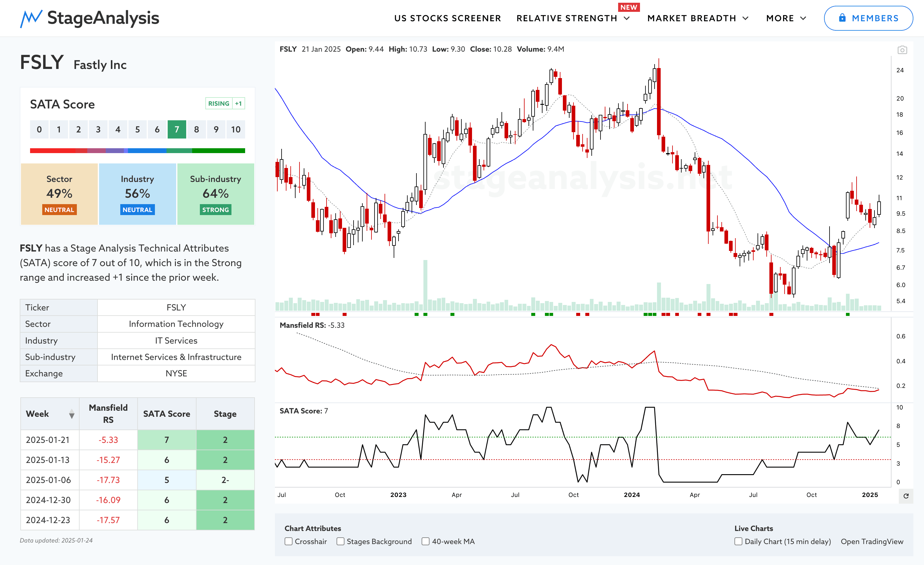924x565 pixels.
Task: Enable the 40-week MA checkbox
Action: pos(425,541)
